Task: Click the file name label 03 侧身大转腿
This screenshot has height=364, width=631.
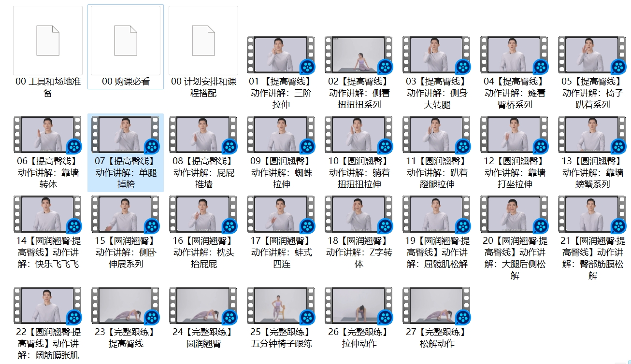Action: click(x=436, y=93)
